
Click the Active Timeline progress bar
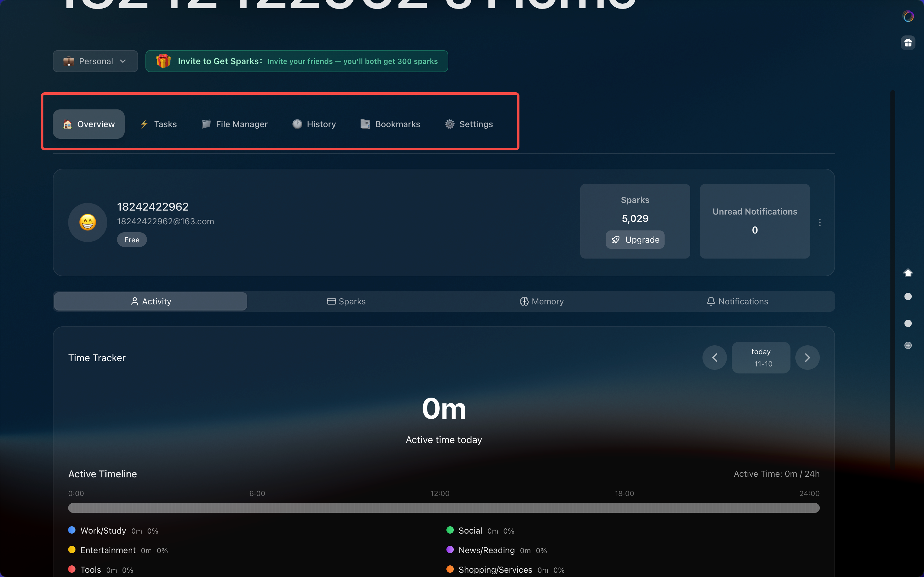click(444, 508)
